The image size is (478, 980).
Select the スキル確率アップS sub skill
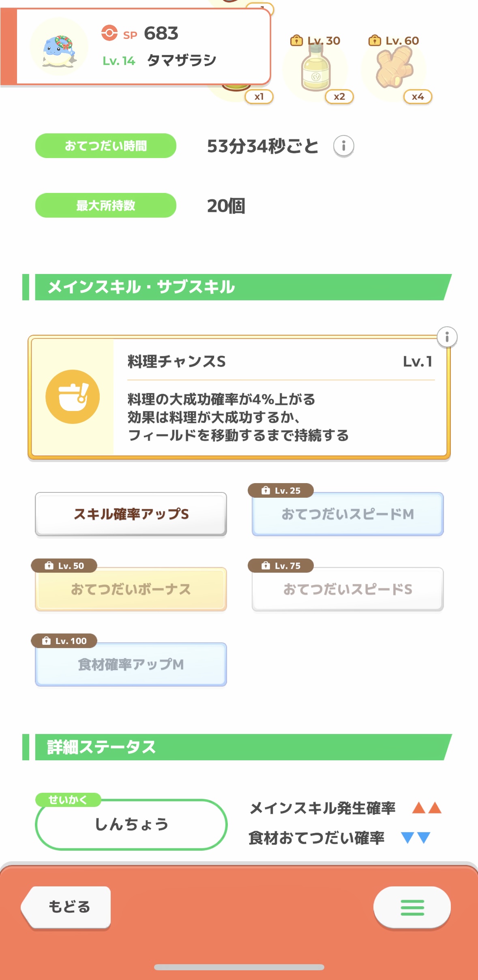tap(131, 514)
